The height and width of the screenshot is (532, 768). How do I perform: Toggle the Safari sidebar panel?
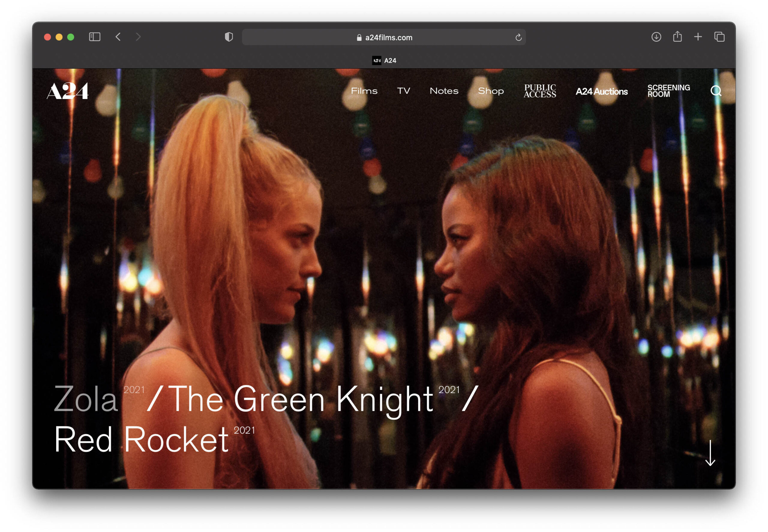click(x=95, y=37)
